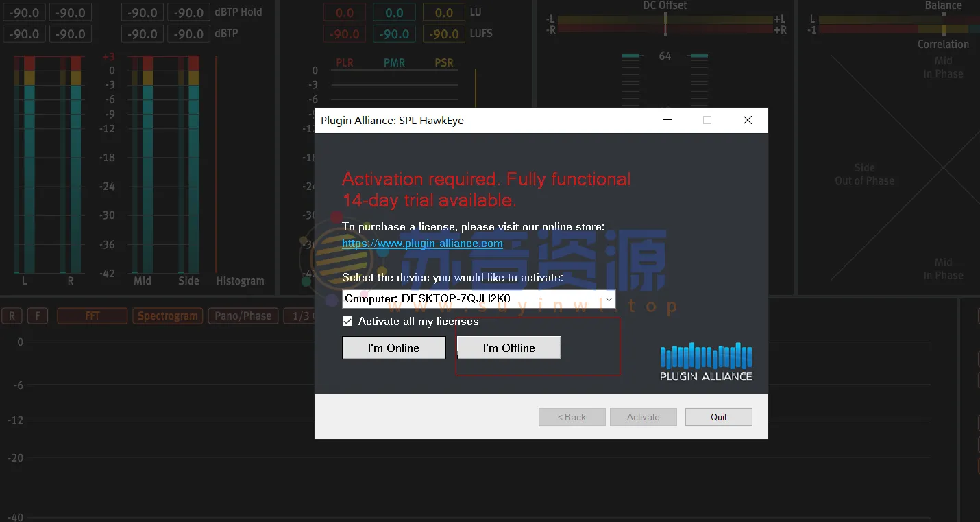Viewport: 980px width, 522px height.
Task: Toggle the R button beside FFT
Action: click(x=12, y=316)
